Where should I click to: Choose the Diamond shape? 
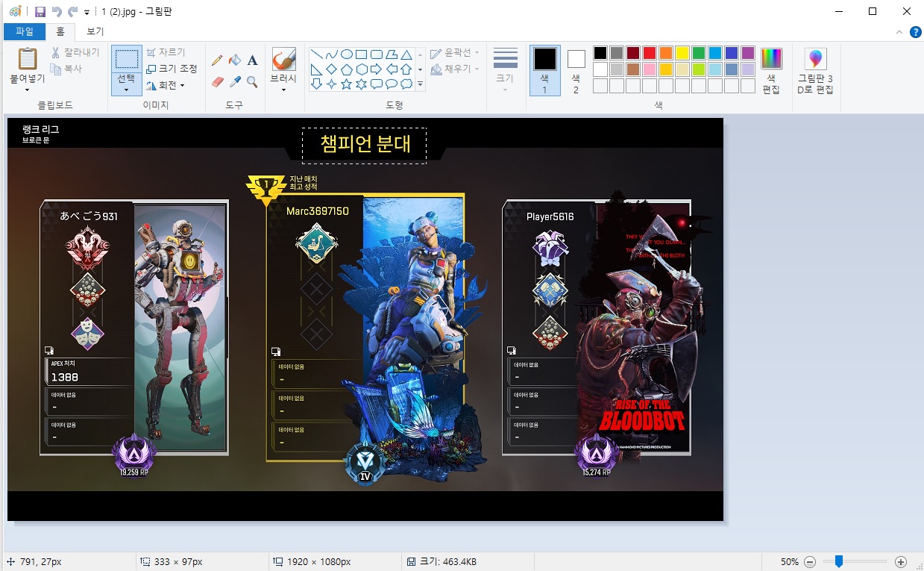click(331, 69)
